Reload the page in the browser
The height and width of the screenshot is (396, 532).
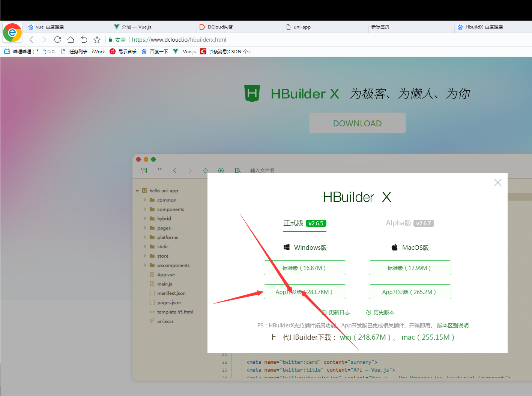57,39
